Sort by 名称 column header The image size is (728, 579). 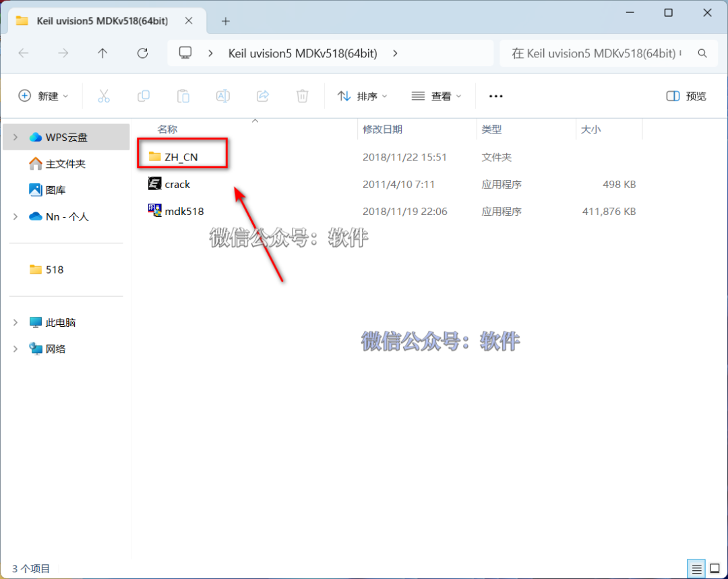(167, 129)
